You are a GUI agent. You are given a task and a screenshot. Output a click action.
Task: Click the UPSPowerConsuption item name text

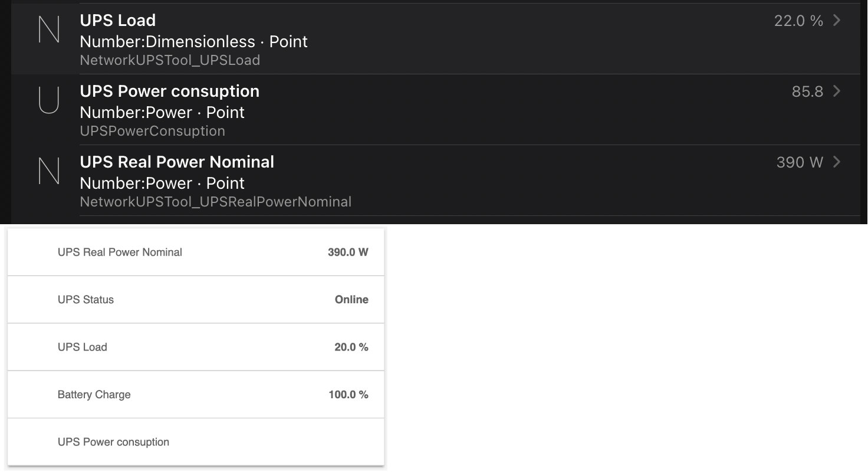coord(153,131)
